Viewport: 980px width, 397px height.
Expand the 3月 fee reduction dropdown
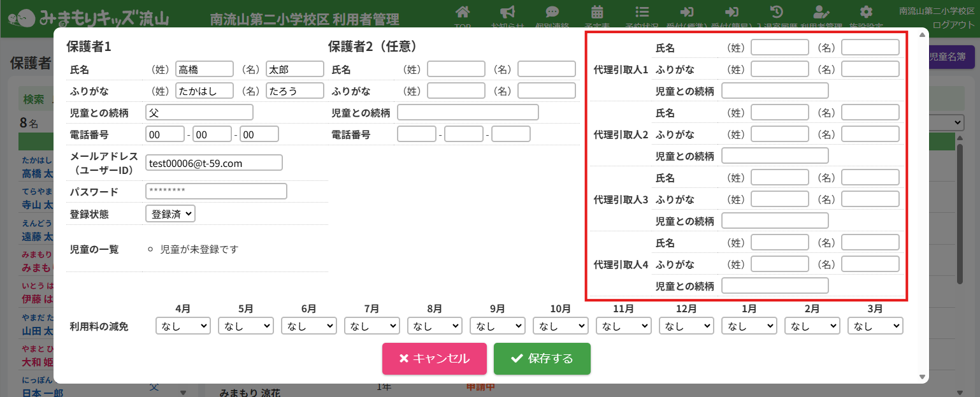pyautogui.click(x=875, y=326)
